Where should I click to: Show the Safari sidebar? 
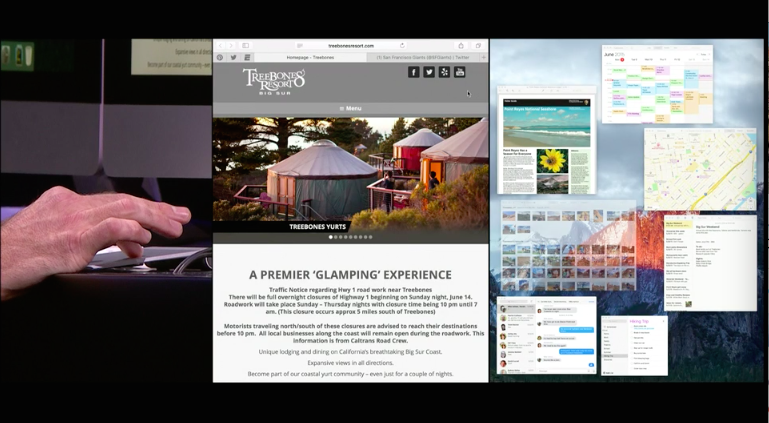pos(246,46)
